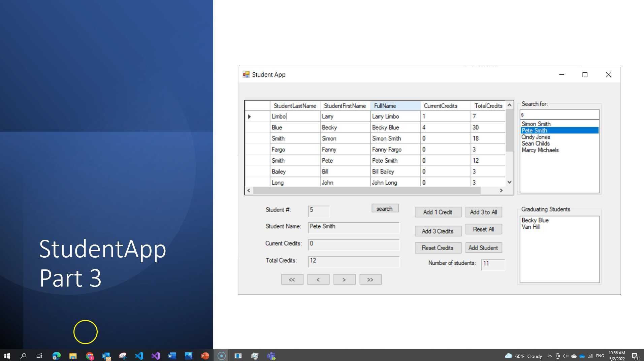Select Simon Smith in the search results list
This screenshot has height=361, width=644.
pos(536,124)
